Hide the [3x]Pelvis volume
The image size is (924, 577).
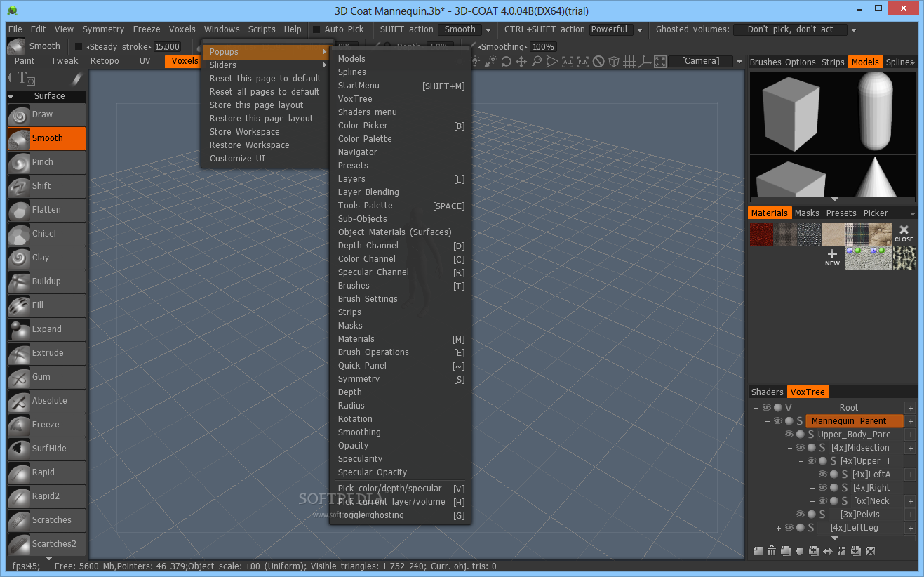(x=801, y=515)
